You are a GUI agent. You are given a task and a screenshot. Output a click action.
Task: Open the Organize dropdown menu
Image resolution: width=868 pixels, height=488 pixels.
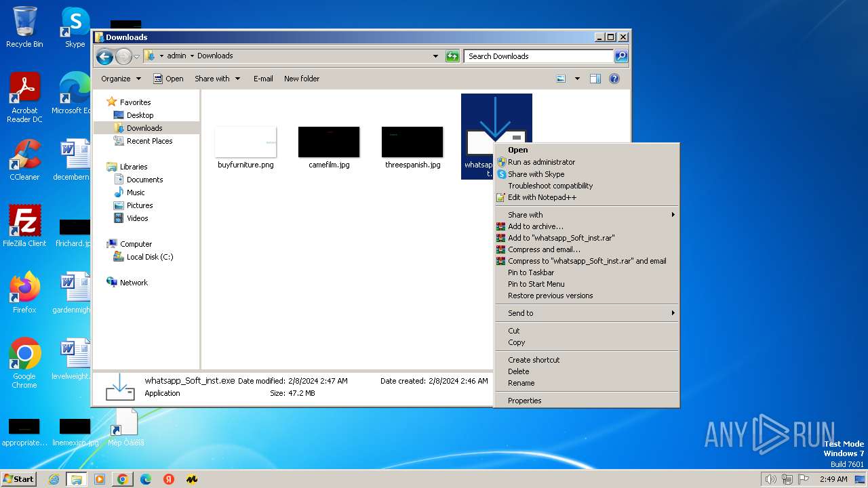click(x=121, y=79)
